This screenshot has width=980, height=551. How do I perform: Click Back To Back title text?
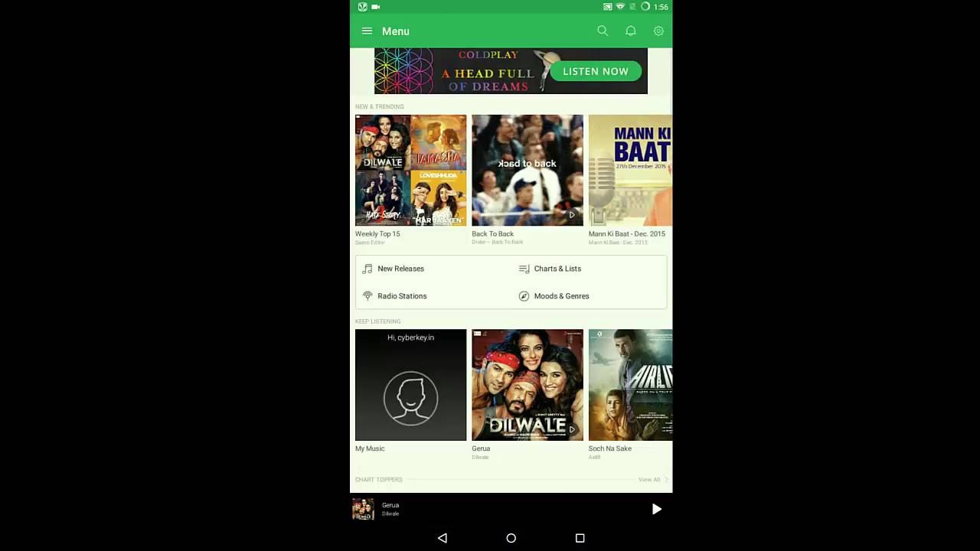[493, 234]
